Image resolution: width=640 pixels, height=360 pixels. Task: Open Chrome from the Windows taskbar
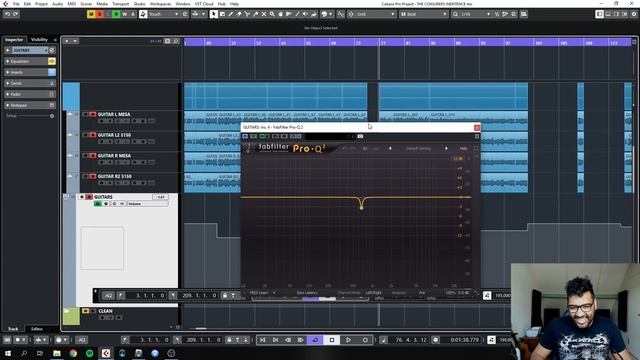tap(73, 353)
